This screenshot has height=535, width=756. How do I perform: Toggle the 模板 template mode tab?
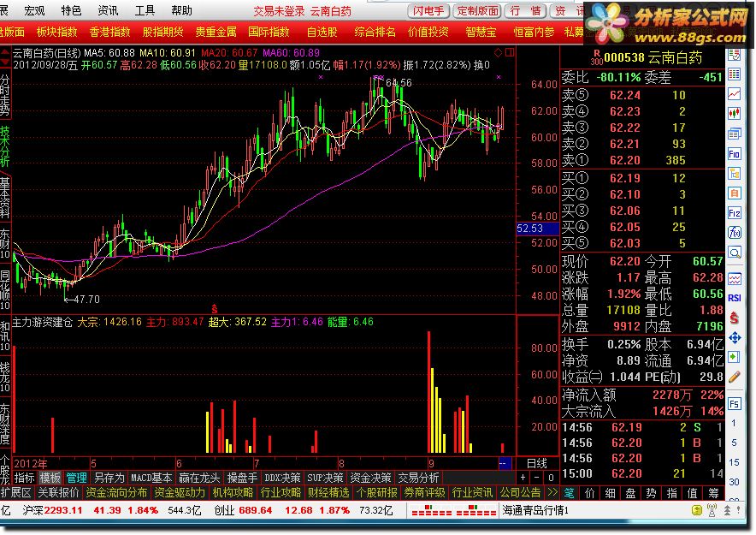(50, 478)
